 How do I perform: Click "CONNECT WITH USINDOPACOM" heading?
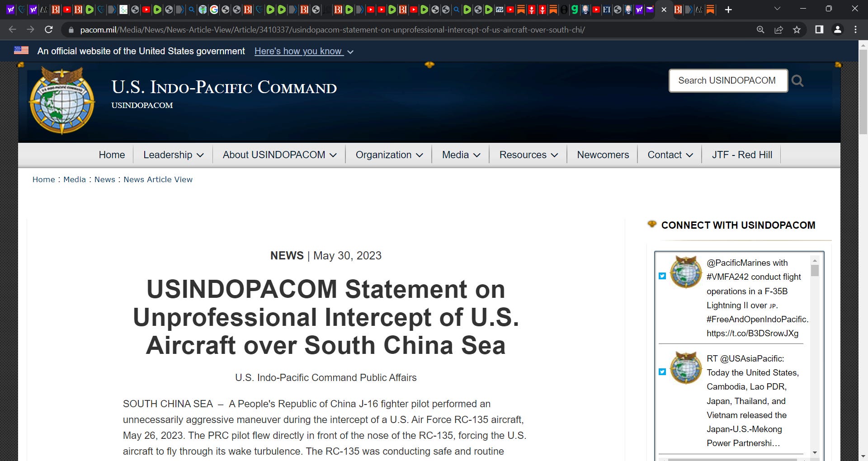(738, 225)
